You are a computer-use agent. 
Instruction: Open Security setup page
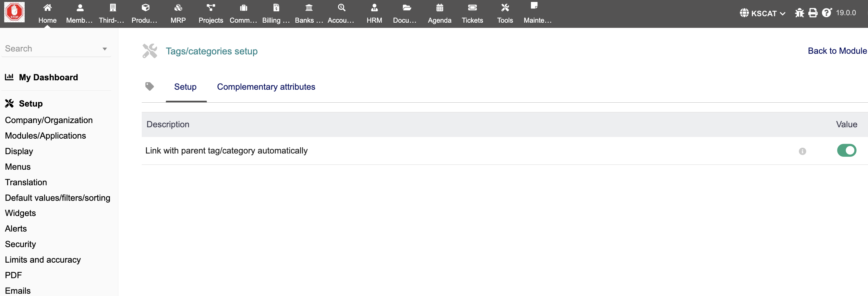point(20,244)
